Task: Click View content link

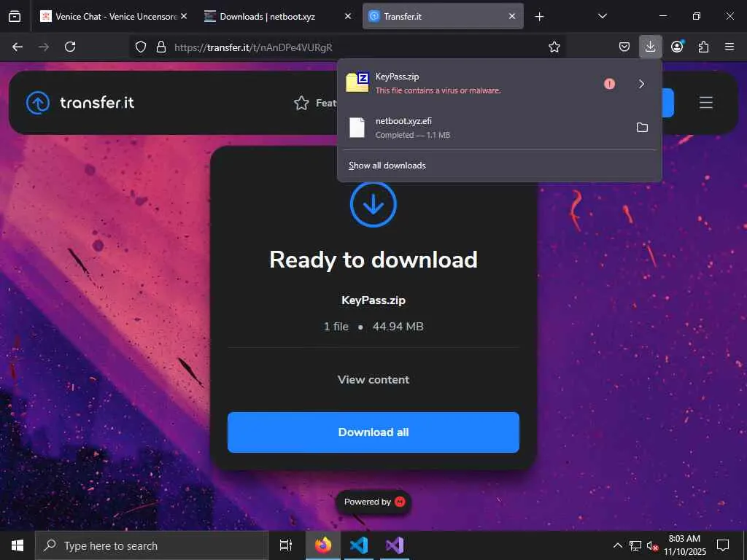Action: [x=373, y=379]
